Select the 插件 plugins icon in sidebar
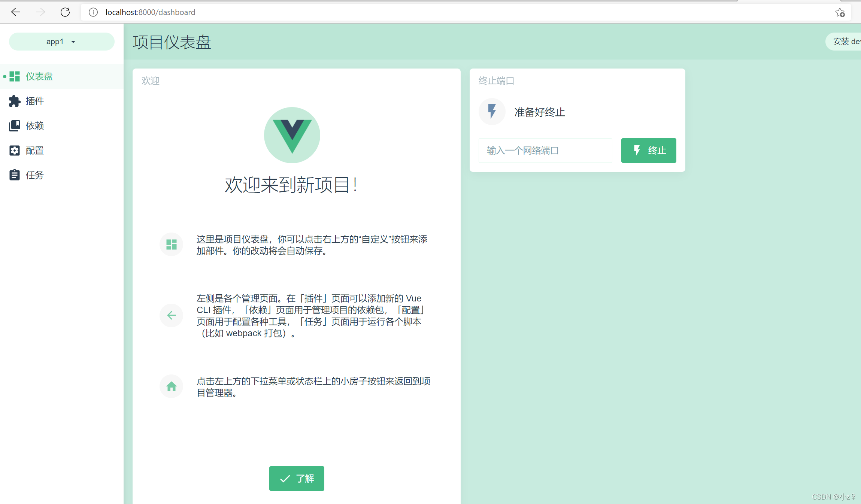The image size is (861, 504). pyautogui.click(x=15, y=101)
